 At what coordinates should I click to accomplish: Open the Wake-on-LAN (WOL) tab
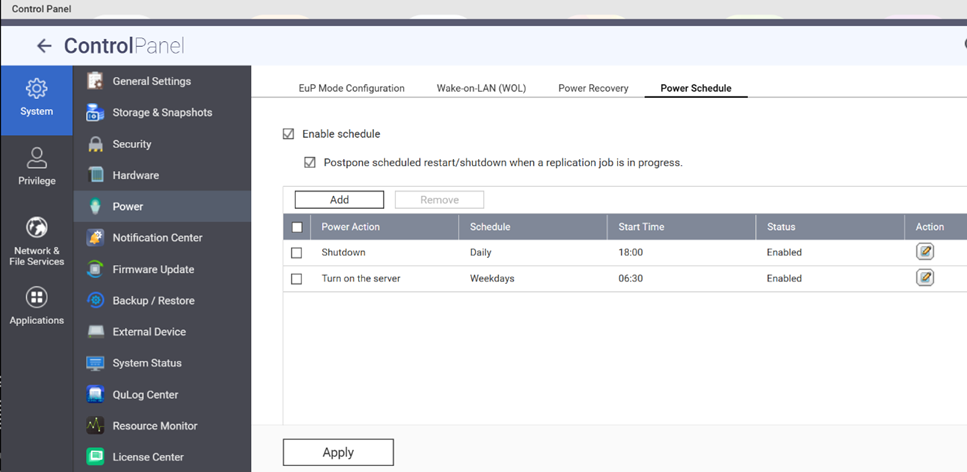pos(481,88)
